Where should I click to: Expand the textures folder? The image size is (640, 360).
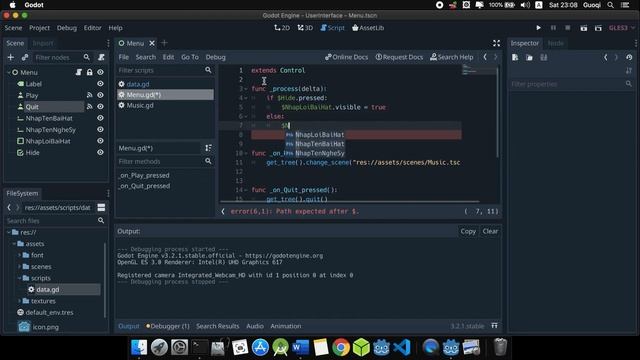(20, 301)
